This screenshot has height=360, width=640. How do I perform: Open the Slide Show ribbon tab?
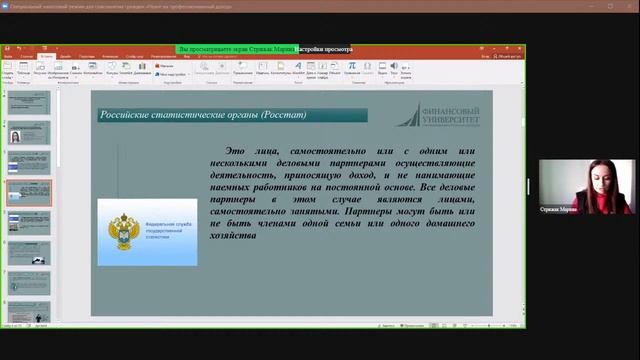[x=135, y=56]
